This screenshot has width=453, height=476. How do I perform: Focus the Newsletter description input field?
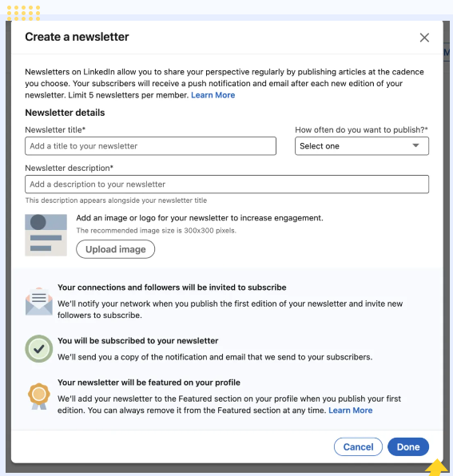(x=227, y=184)
